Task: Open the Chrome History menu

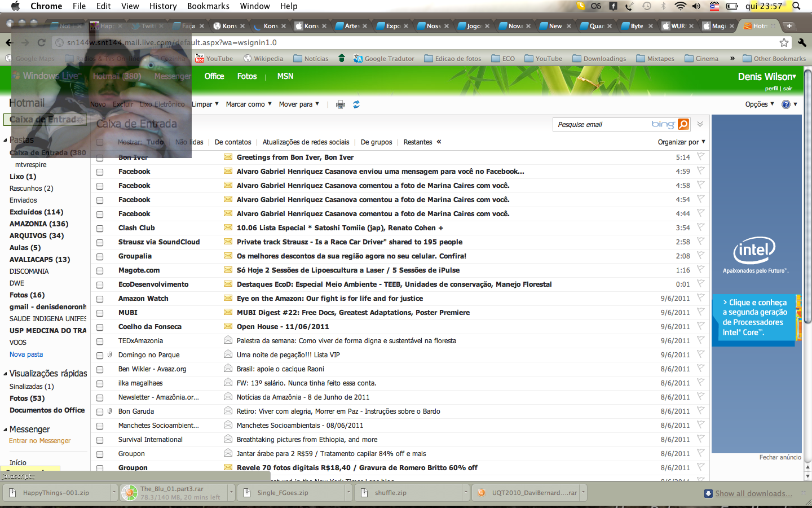Action: (x=163, y=6)
